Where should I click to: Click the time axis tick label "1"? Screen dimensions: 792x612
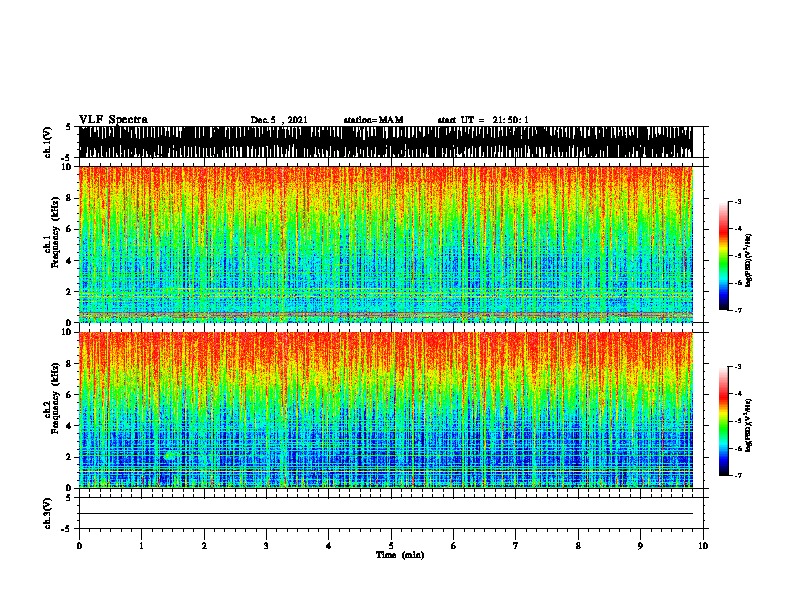pos(142,546)
